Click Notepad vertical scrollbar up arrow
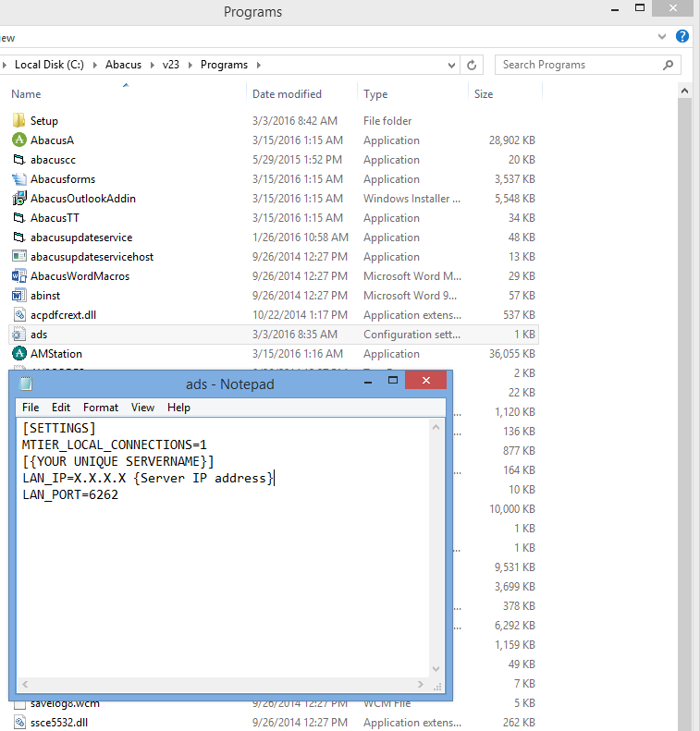 coord(436,427)
